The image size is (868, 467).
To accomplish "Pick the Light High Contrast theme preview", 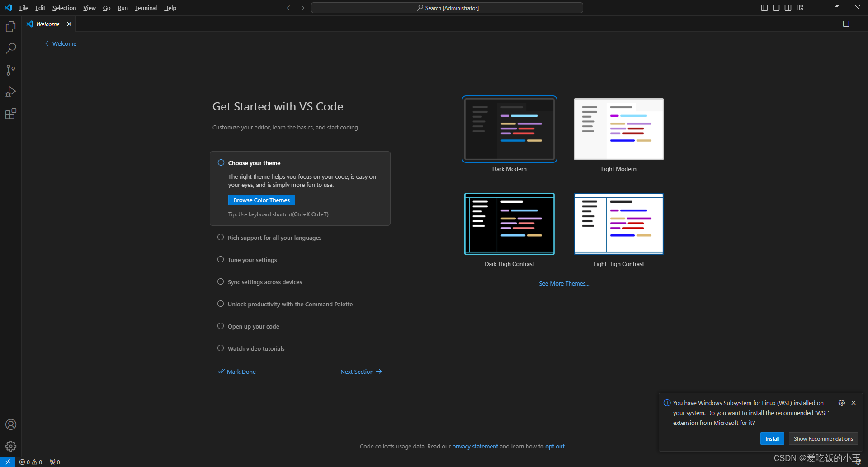I will point(619,224).
